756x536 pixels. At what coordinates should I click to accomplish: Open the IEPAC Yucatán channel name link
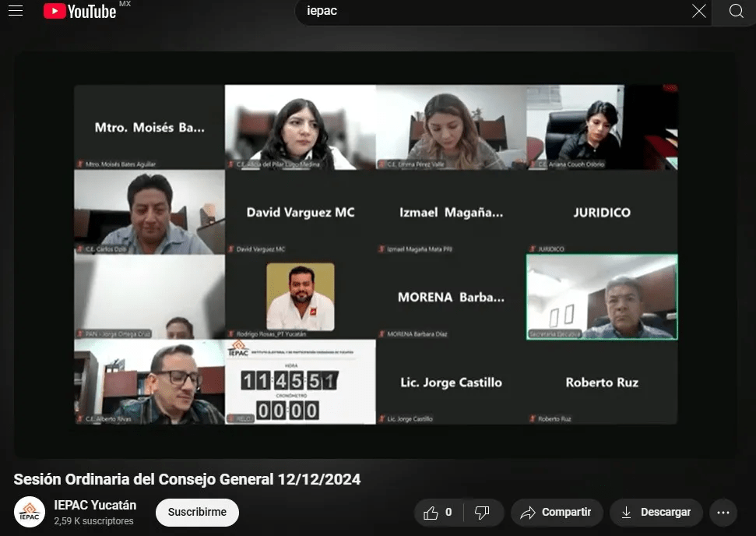95,504
